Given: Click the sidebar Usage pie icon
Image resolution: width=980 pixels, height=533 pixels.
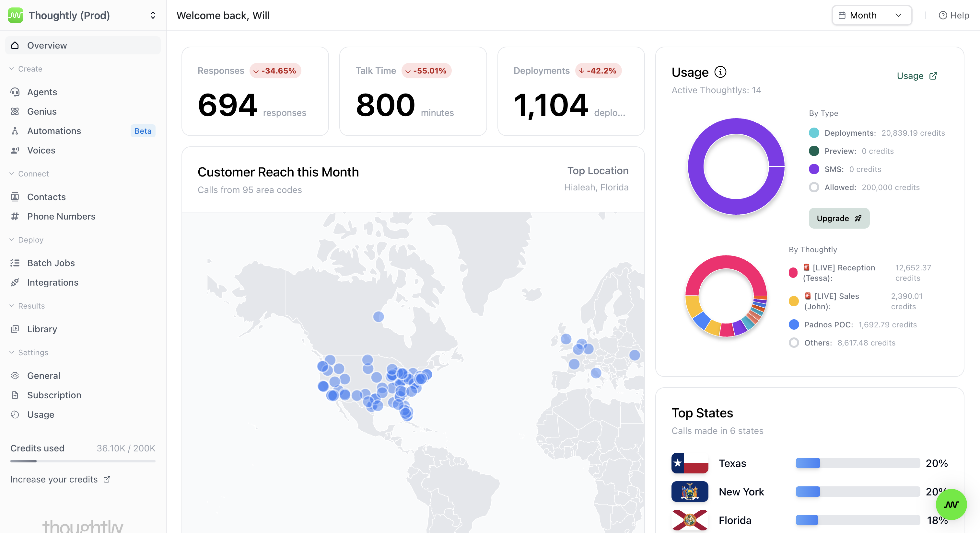Looking at the screenshot, I should (15, 414).
